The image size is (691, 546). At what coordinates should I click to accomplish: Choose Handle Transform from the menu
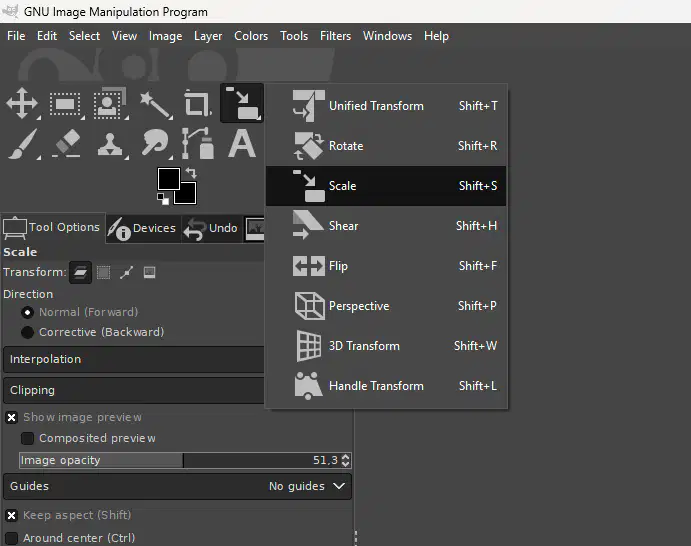386,386
